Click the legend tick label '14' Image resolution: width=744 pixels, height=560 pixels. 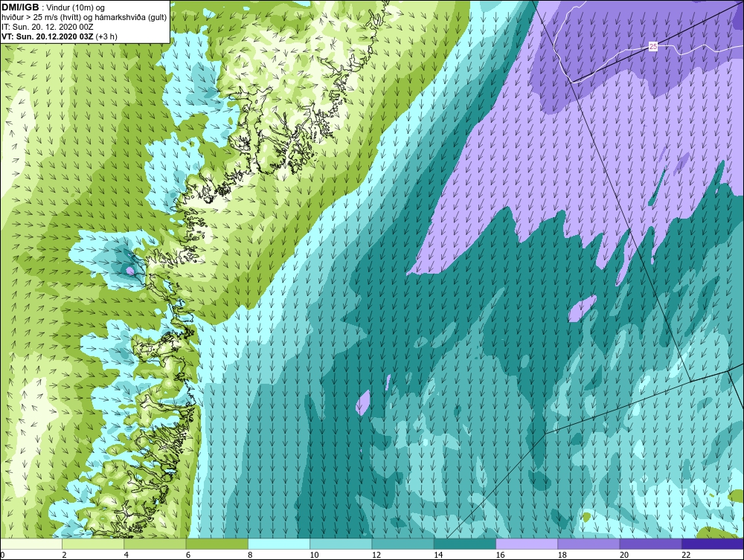click(438, 556)
